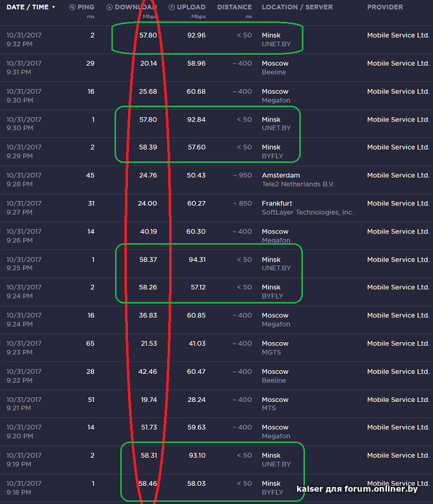Viewport: 433px width, 504px height.
Task: Click the download arrow icon
Action: coord(110,7)
